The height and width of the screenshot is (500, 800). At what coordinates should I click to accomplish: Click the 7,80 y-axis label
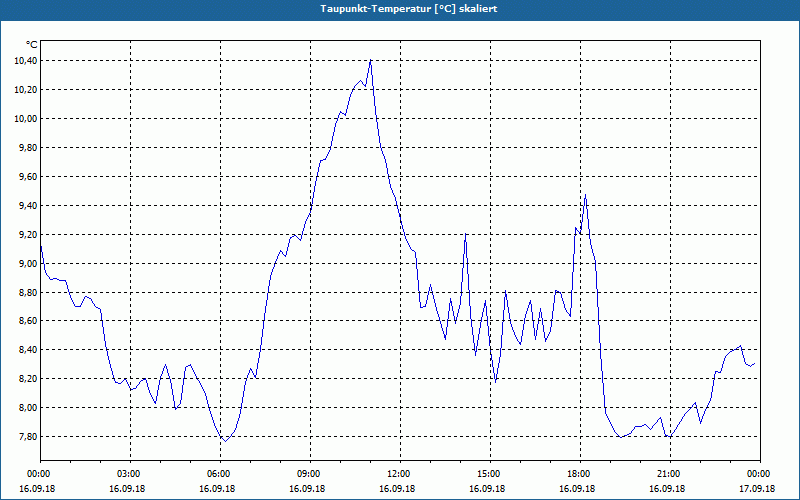(x=29, y=437)
